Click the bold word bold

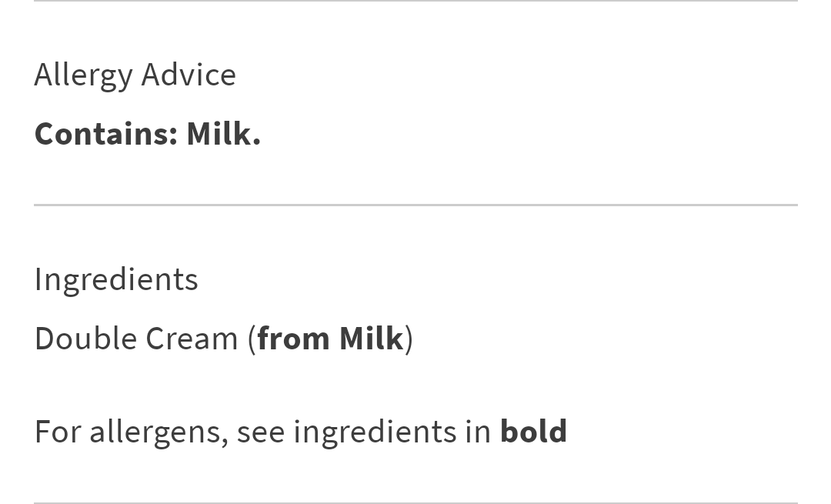pos(533,432)
